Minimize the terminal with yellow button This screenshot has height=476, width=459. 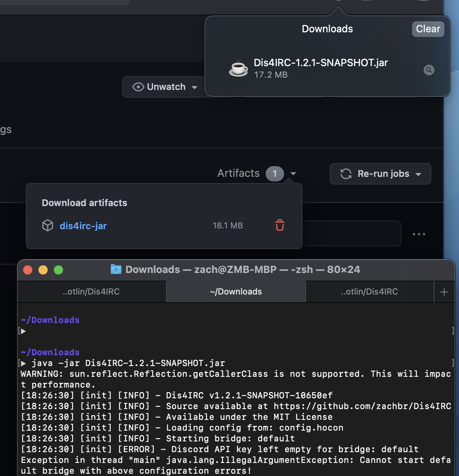click(x=43, y=270)
